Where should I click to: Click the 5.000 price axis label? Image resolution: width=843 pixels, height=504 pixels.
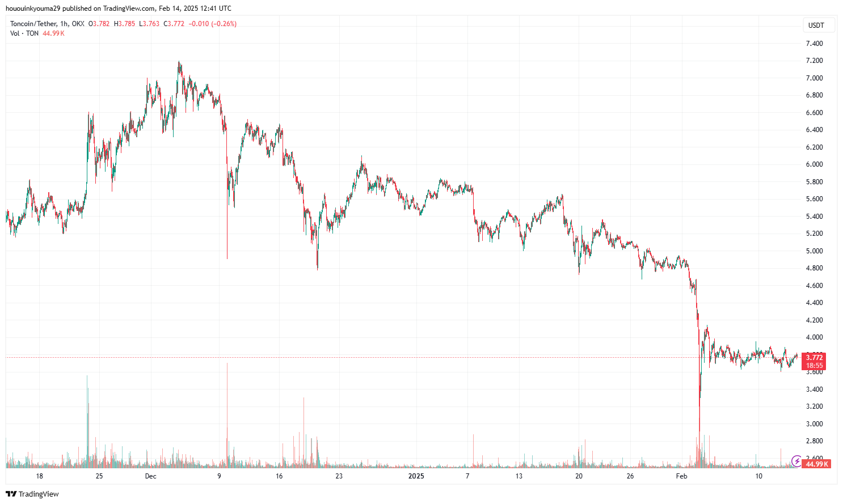click(814, 251)
